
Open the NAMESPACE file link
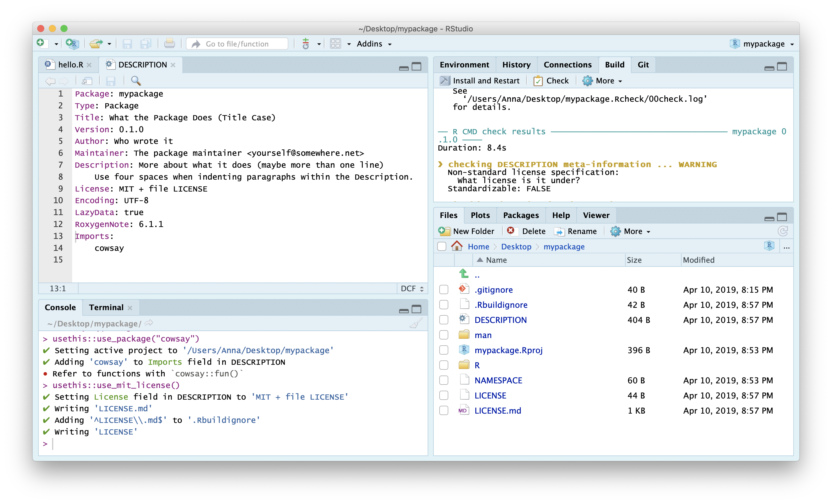[x=498, y=380]
